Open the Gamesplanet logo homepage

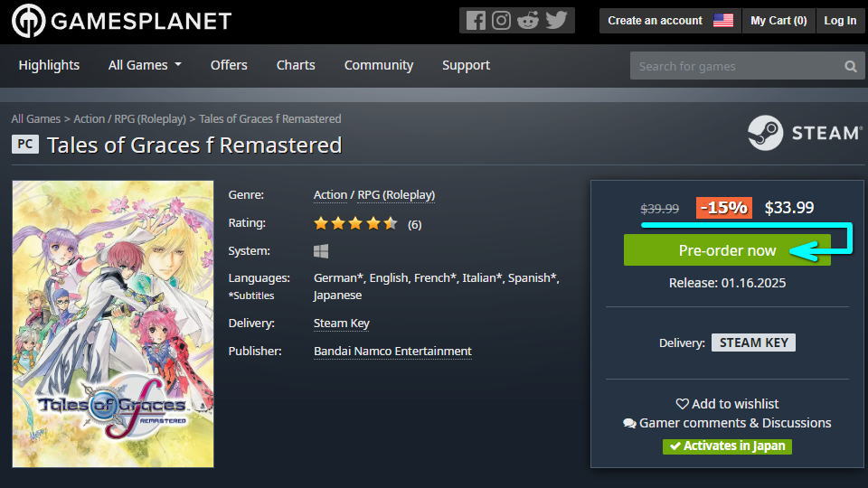[x=122, y=21]
